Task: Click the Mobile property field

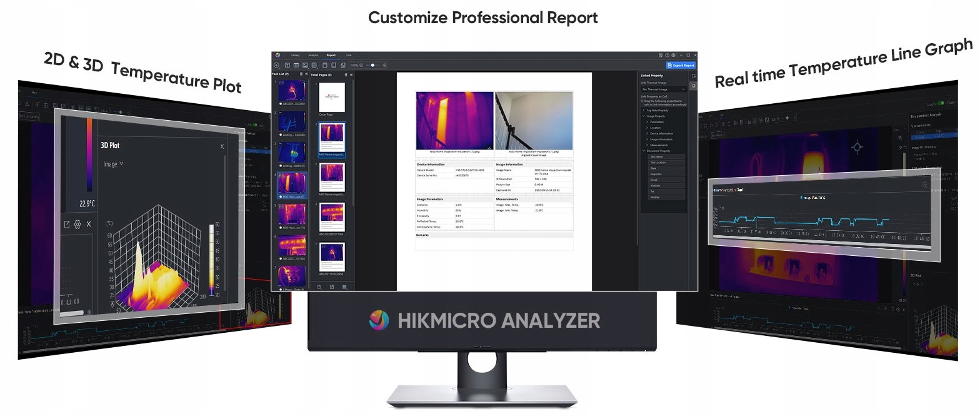Action: point(667,197)
